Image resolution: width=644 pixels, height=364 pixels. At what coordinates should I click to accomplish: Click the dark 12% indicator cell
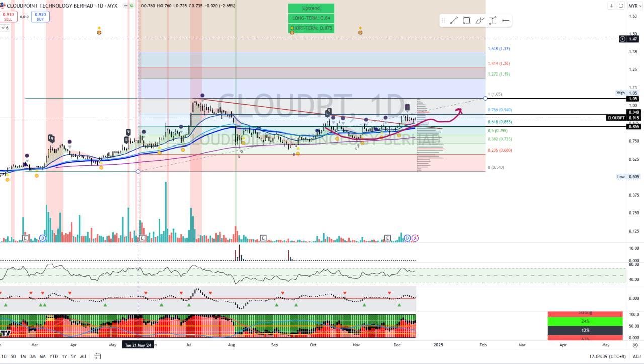[585, 330]
